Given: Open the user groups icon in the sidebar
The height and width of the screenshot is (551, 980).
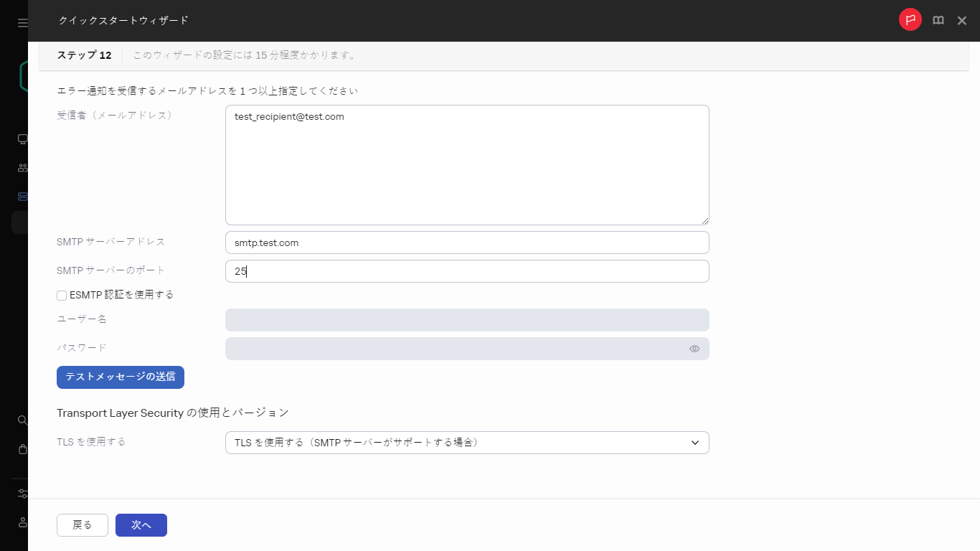Looking at the screenshot, I should tap(22, 167).
